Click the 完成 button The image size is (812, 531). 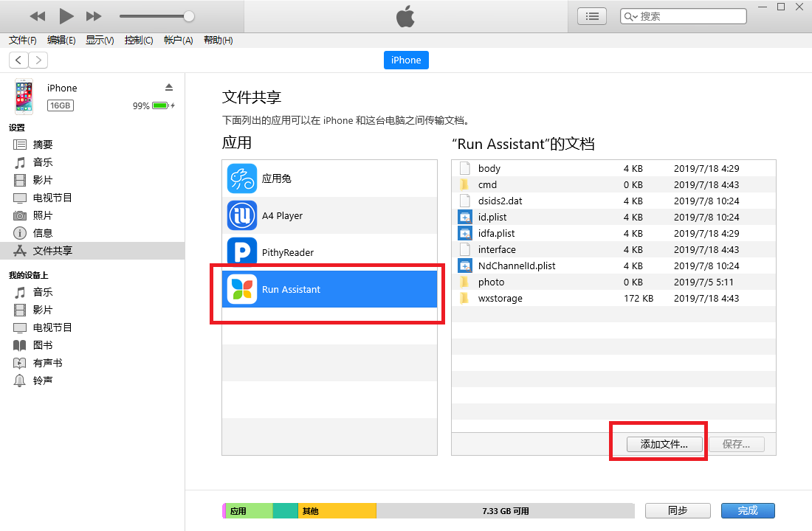(x=748, y=511)
